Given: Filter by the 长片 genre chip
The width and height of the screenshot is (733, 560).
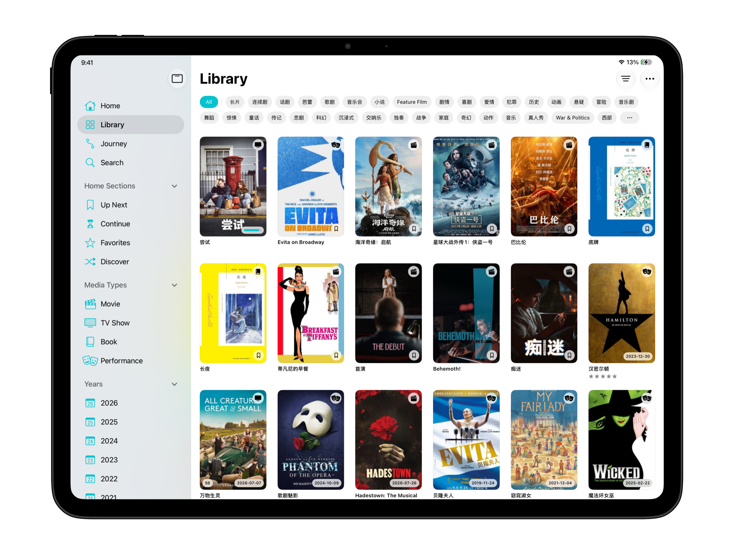Looking at the screenshot, I should (x=235, y=102).
